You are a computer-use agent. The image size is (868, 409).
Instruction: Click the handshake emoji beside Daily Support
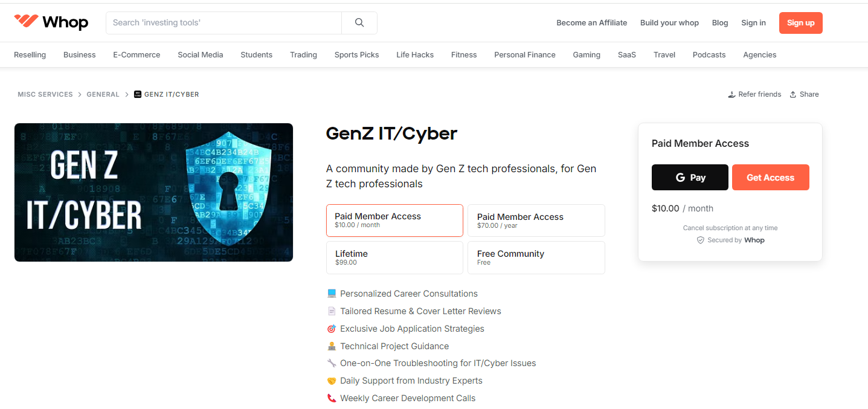(332, 381)
